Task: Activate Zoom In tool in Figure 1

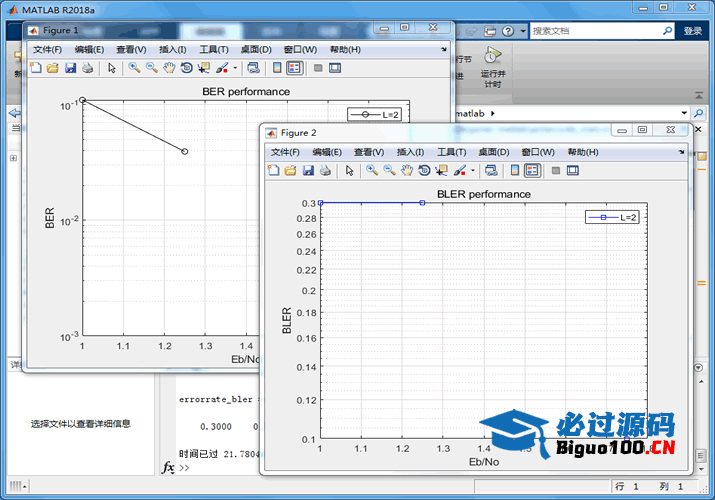Action: [134, 68]
